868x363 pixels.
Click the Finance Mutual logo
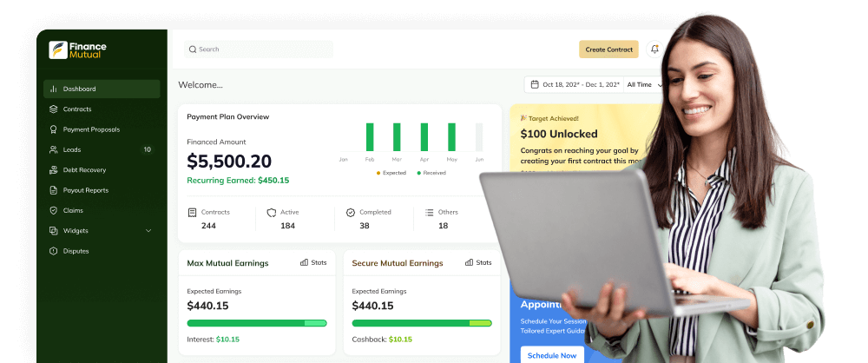click(77, 50)
